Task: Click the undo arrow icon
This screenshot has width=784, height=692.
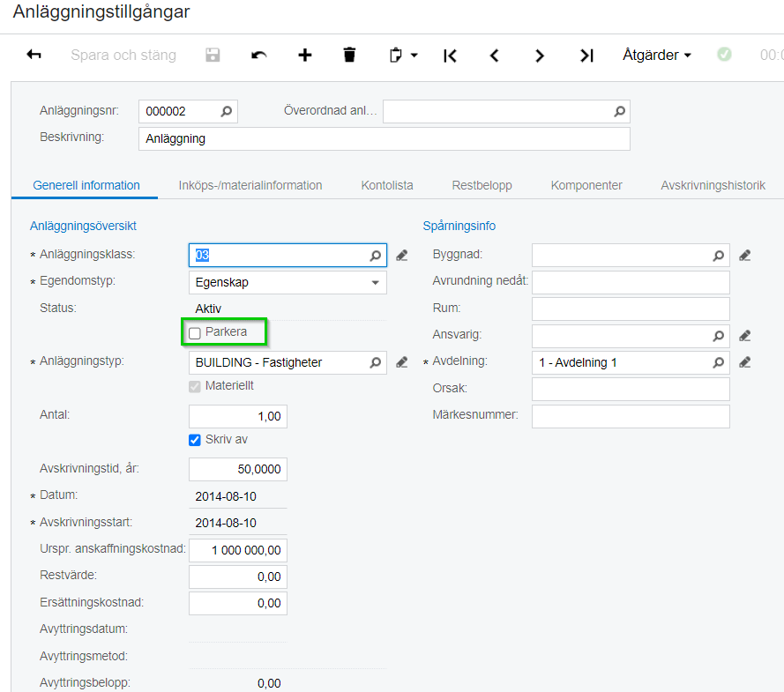Action: [x=258, y=55]
